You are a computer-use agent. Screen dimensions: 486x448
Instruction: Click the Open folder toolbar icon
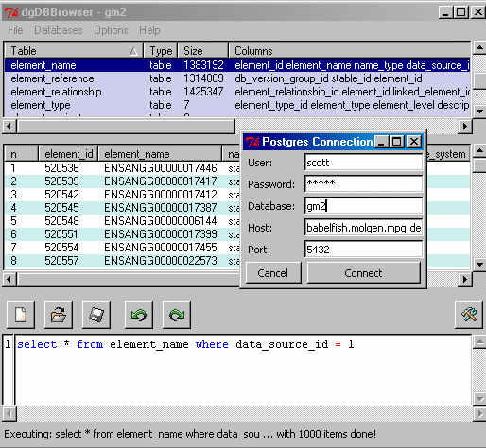point(59,315)
